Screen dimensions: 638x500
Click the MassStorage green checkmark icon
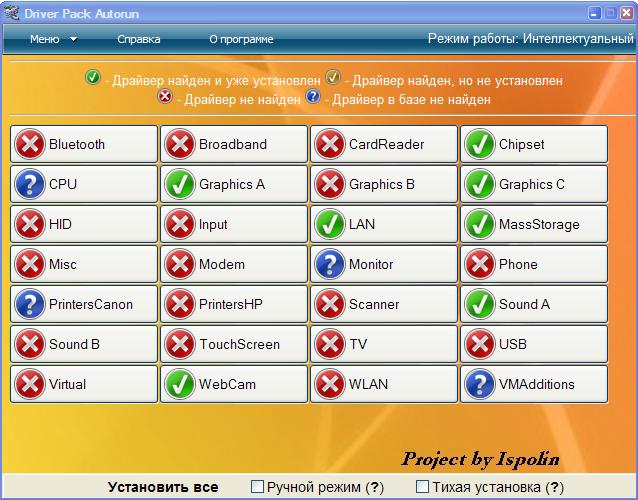pyautogui.click(x=480, y=224)
